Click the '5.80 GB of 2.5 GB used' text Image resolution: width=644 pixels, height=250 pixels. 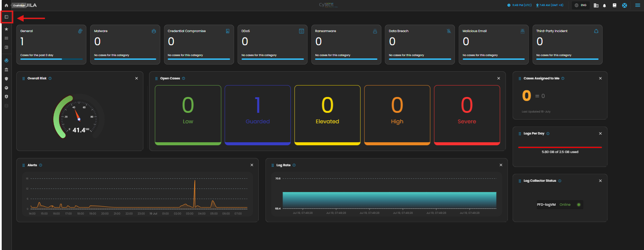coord(560,152)
